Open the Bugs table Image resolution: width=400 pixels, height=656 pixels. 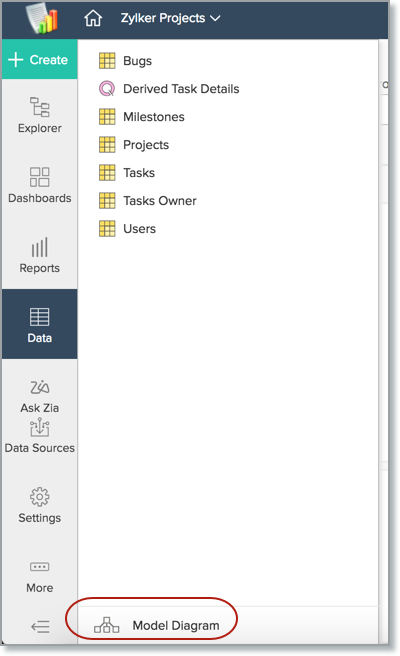click(126, 61)
